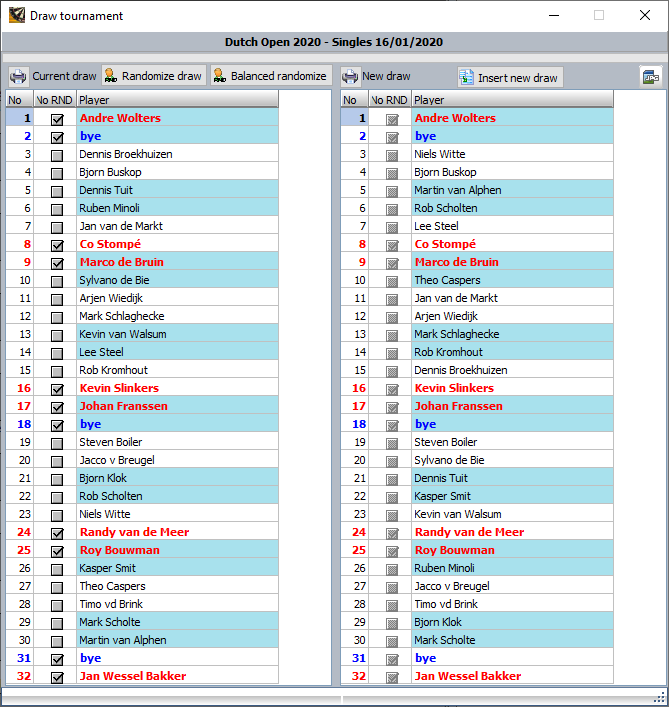The width and height of the screenshot is (669, 707).
Task: Click the printer icon beside Current draw
Action: (x=19, y=77)
